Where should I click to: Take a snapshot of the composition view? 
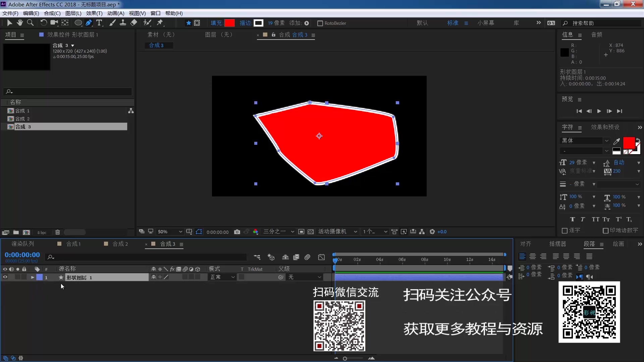click(x=237, y=232)
